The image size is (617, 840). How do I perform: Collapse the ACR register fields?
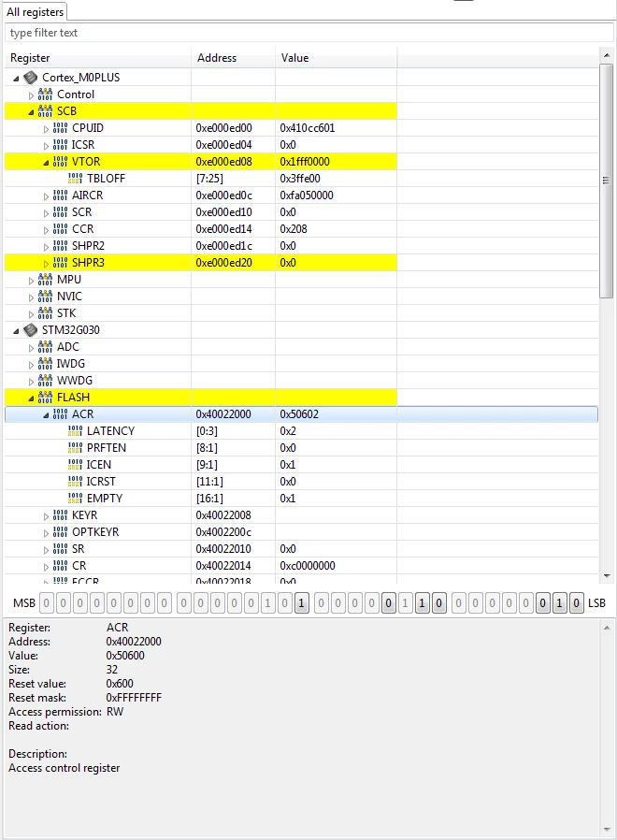coord(46,415)
